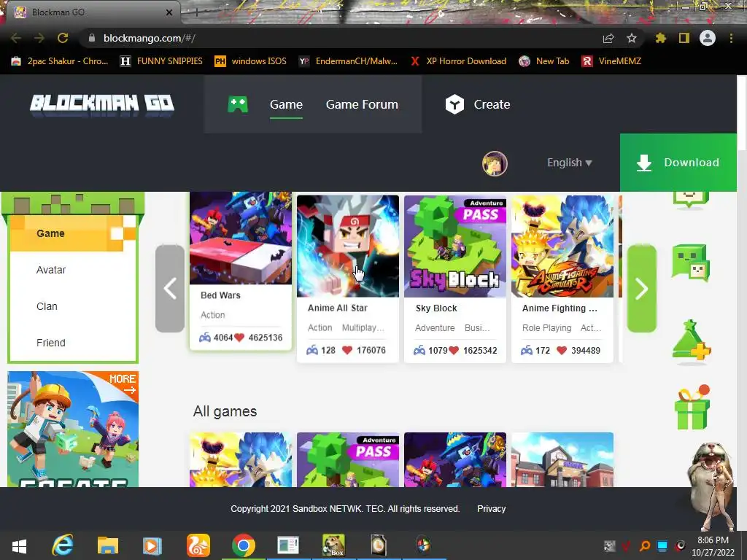Open the Bed Wars game card
Screen dimensions: 747x560
(241, 271)
